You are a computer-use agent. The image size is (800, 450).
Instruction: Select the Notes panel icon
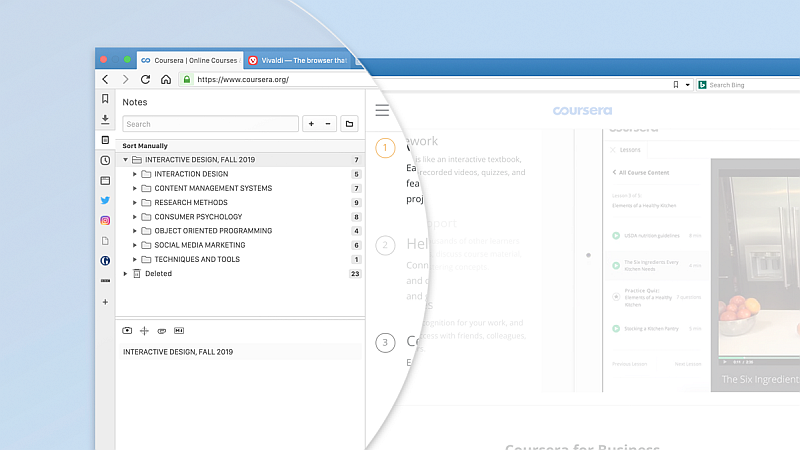coord(105,140)
